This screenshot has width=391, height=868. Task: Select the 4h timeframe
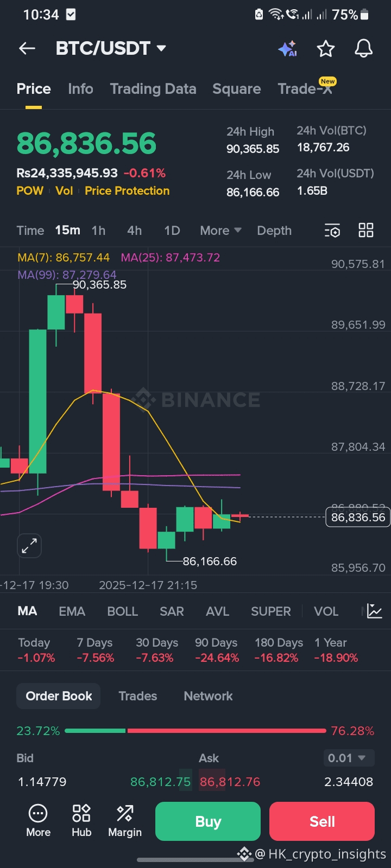pos(135,231)
